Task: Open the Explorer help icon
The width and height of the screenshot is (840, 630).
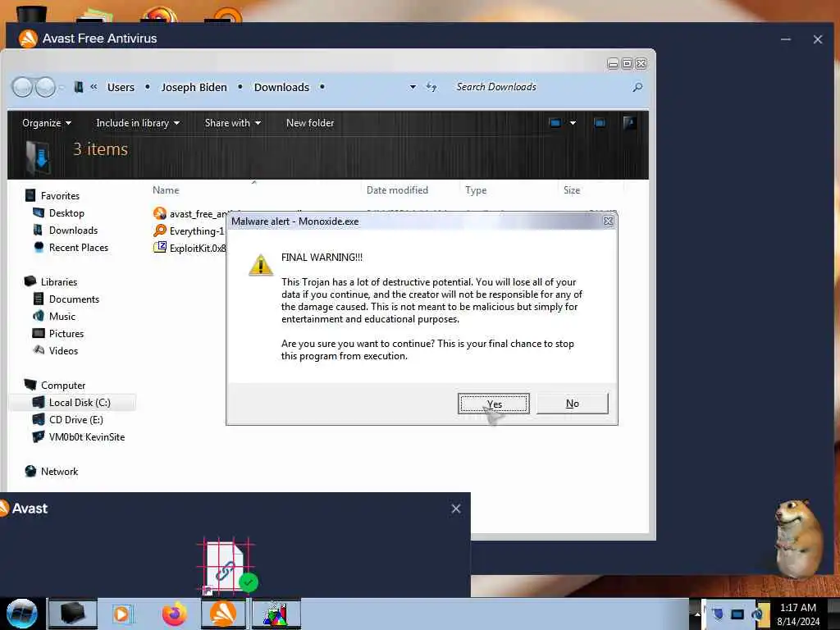Action: 629,123
